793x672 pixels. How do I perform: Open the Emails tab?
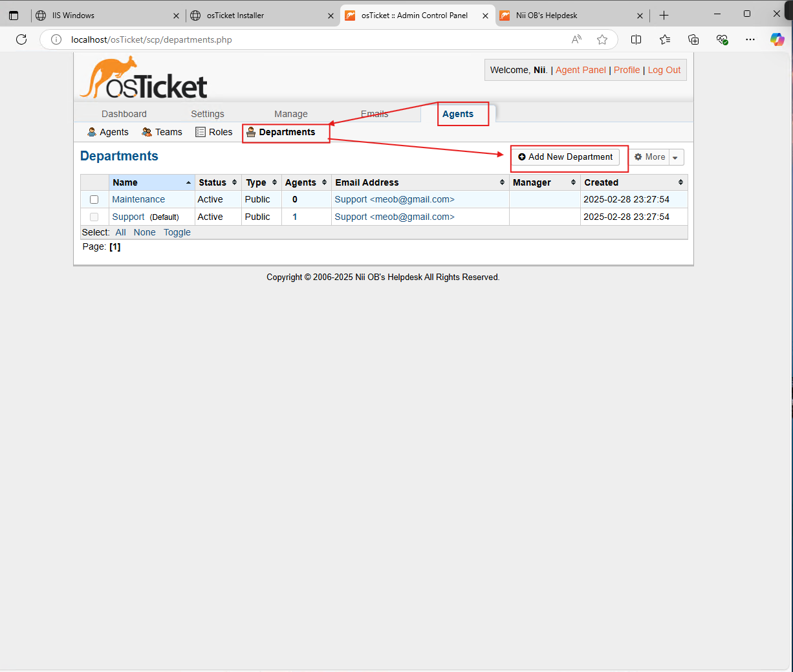click(x=375, y=113)
